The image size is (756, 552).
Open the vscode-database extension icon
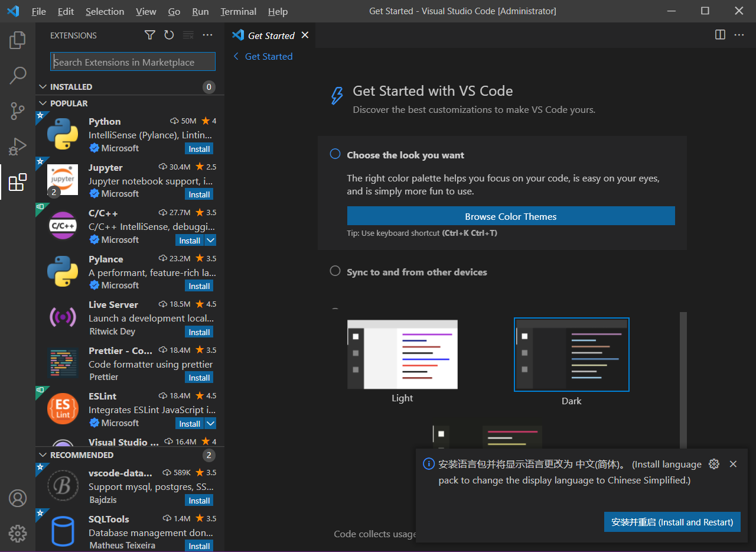click(63, 486)
